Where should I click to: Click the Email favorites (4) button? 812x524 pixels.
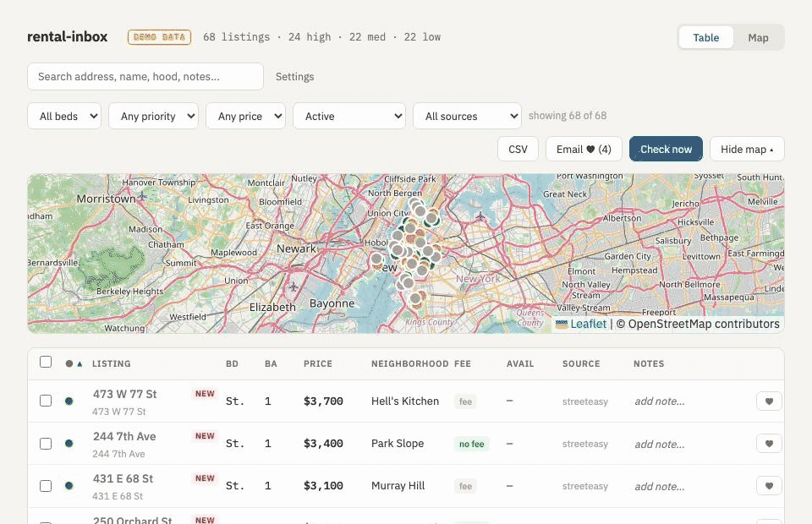584,149
